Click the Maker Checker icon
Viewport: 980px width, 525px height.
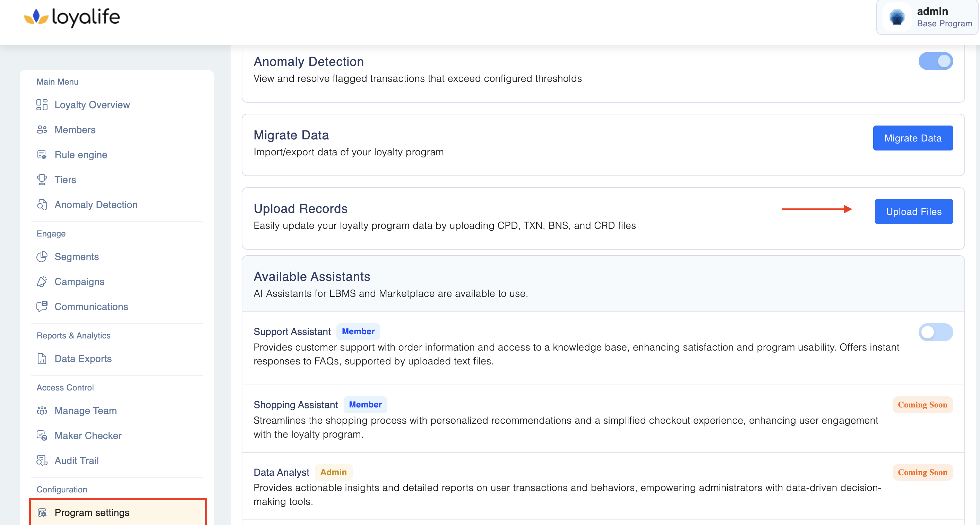[x=42, y=436]
